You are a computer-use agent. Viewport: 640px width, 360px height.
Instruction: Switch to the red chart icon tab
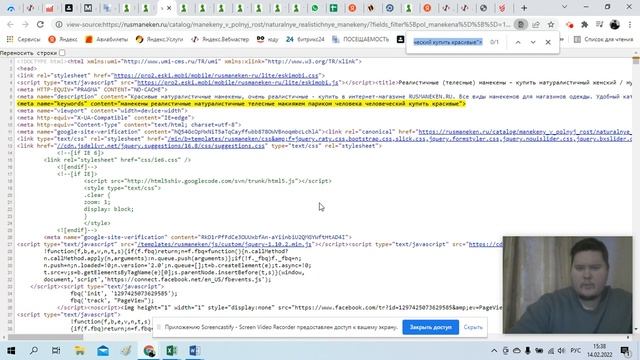49,8
